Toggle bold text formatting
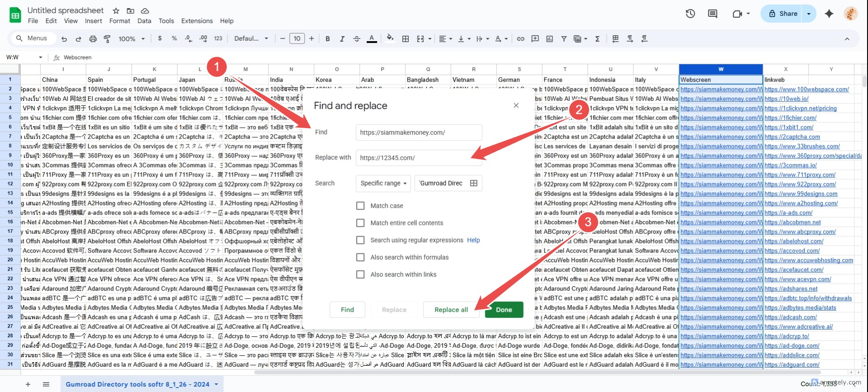Image resolution: width=868 pixels, height=392 pixels. (328, 39)
